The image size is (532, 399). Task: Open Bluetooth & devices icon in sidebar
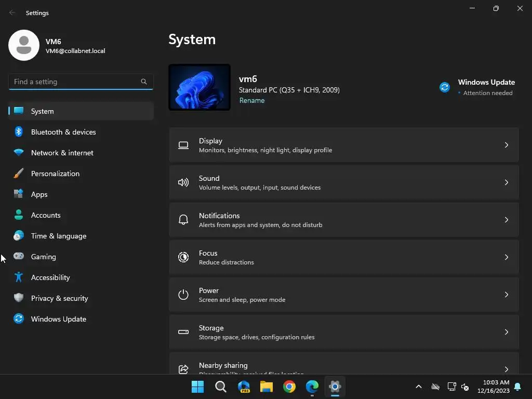click(19, 131)
